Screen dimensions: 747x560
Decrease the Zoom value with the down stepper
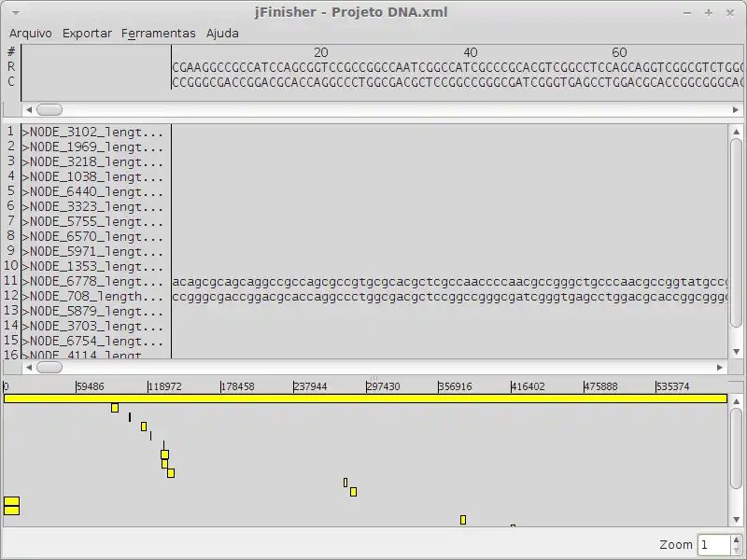(x=737, y=549)
